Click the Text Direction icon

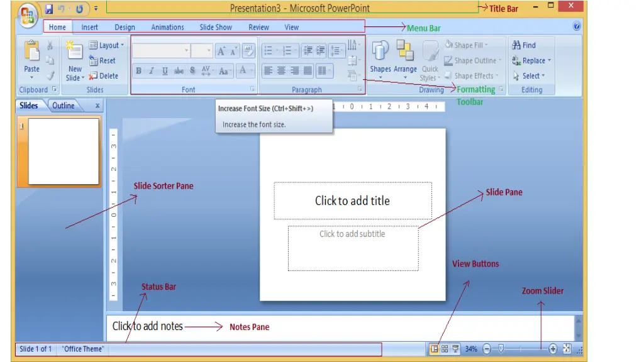pos(353,45)
